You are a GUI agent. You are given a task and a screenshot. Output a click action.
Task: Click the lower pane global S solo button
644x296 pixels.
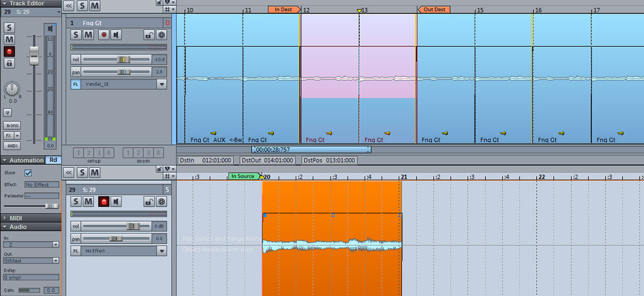(83, 173)
